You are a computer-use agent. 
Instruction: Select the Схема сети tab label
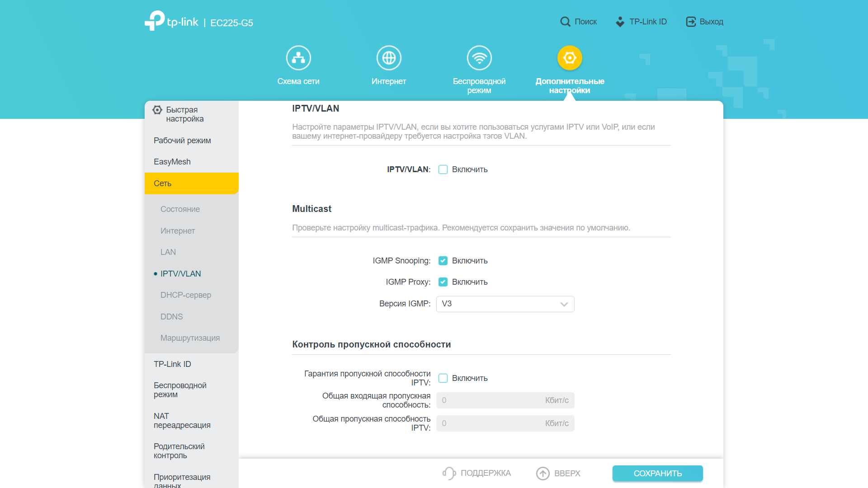[298, 81]
